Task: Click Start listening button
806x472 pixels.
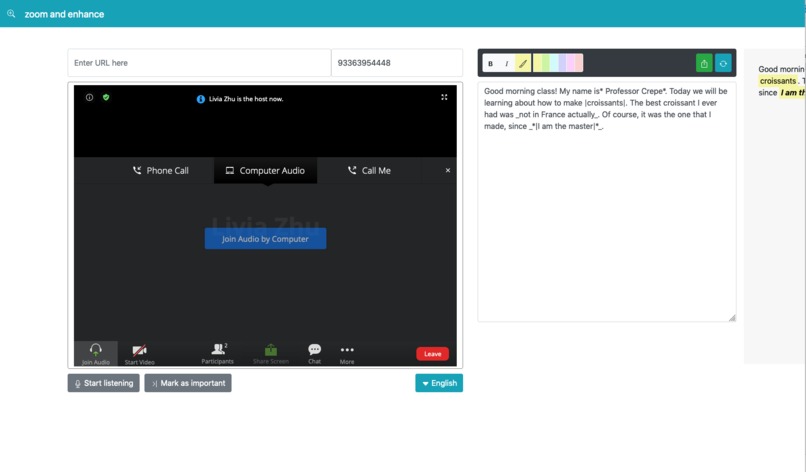Action: tap(103, 383)
